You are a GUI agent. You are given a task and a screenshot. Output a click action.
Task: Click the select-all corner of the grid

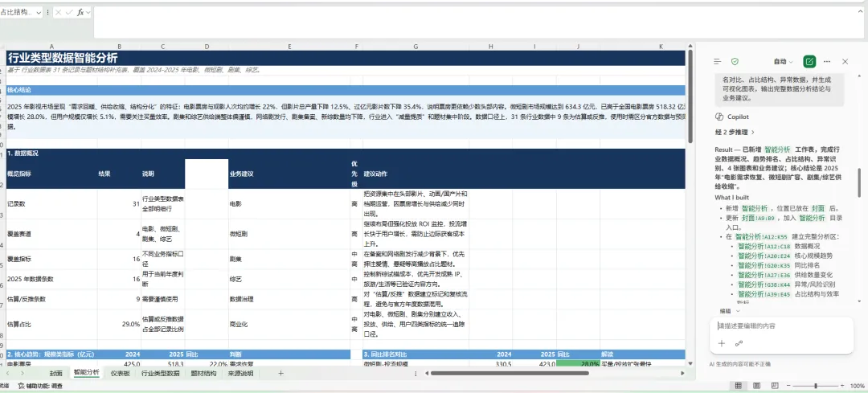point(2,47)
